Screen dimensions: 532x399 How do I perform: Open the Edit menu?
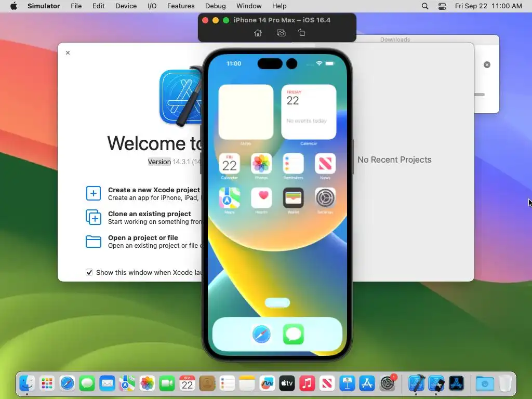pos(98,6)
